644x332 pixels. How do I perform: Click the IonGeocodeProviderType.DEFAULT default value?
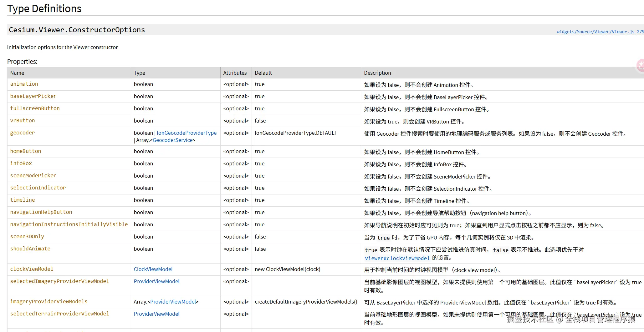coord(296,133)
